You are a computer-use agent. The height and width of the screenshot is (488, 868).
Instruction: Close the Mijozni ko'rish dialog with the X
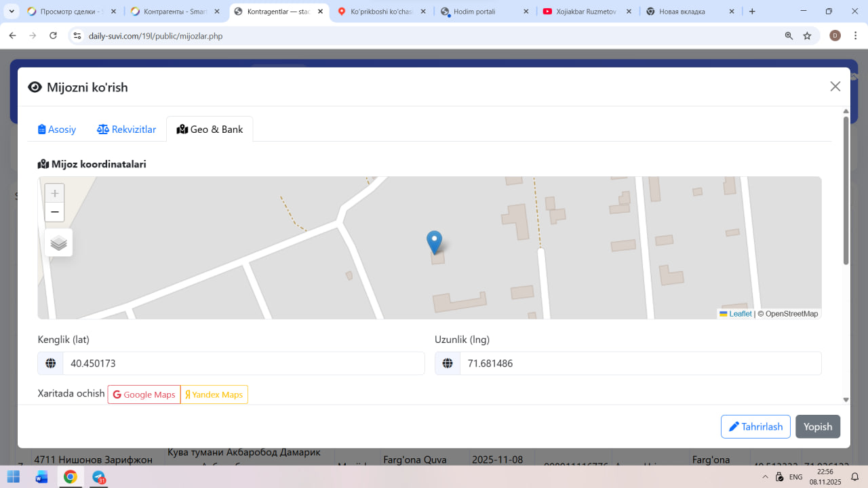point(835,86)
